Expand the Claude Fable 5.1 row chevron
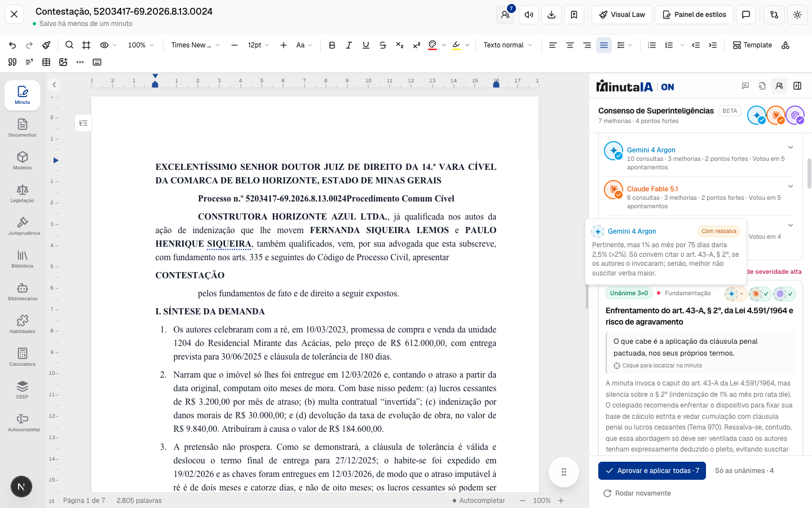This screenshot has width=812, height=508. [791, 186]
